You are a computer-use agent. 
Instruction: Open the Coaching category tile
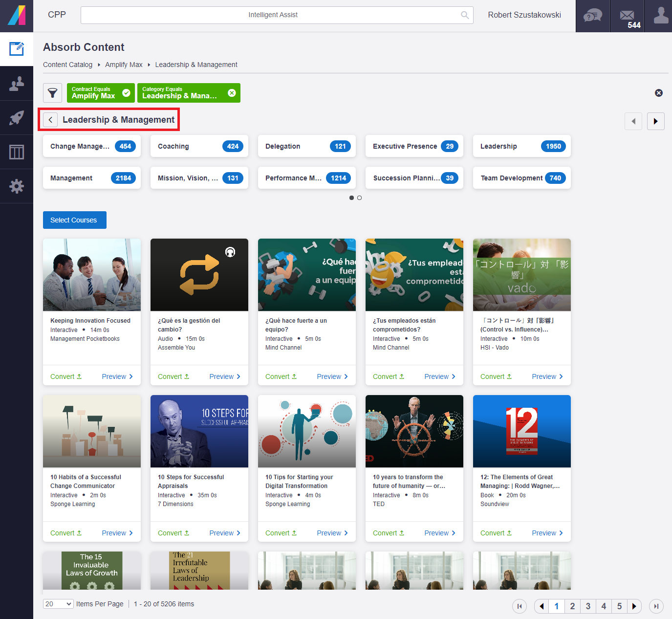[x=199, y=146]
